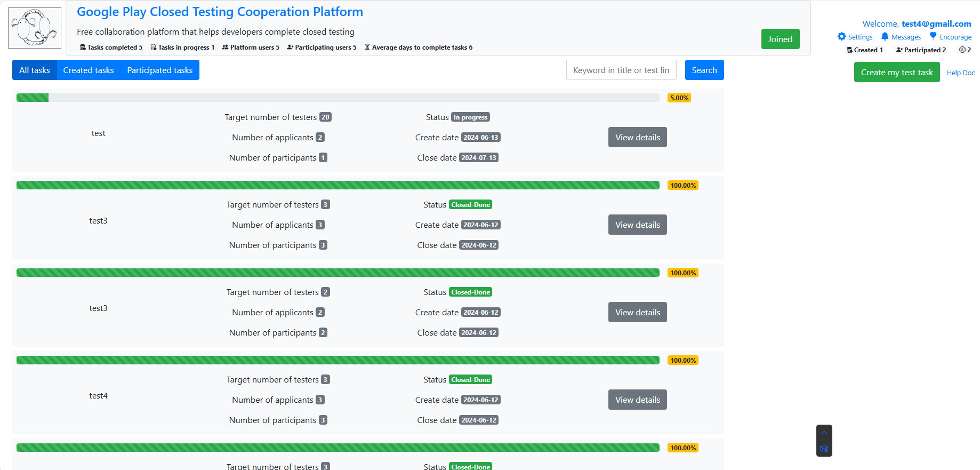Click the 2024-07-13 close date badge
This screenshot has height=470, width=980.
click(x=479, y=158)
